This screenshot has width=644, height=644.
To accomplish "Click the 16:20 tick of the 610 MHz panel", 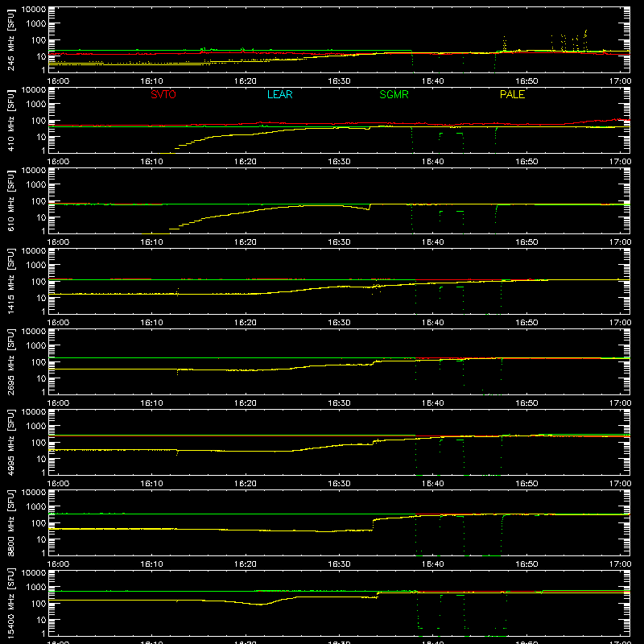I will 246,242.
